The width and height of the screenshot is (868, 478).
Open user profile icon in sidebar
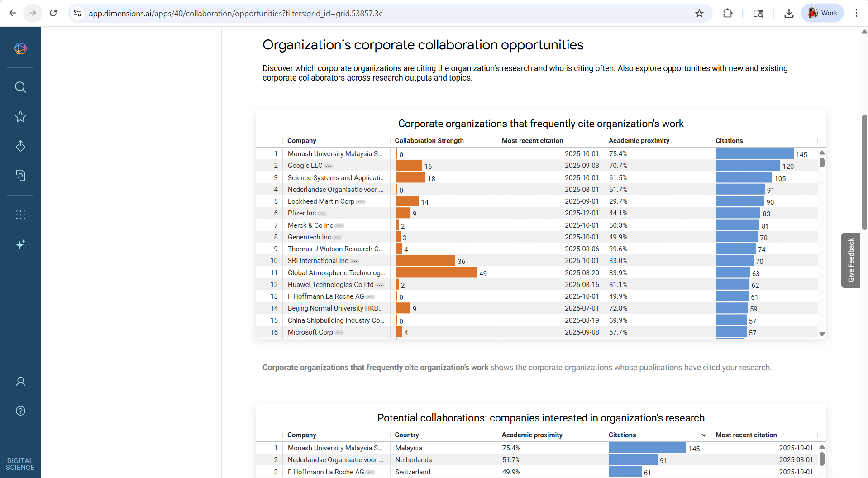pyautogui.click(x=20, y=382)
